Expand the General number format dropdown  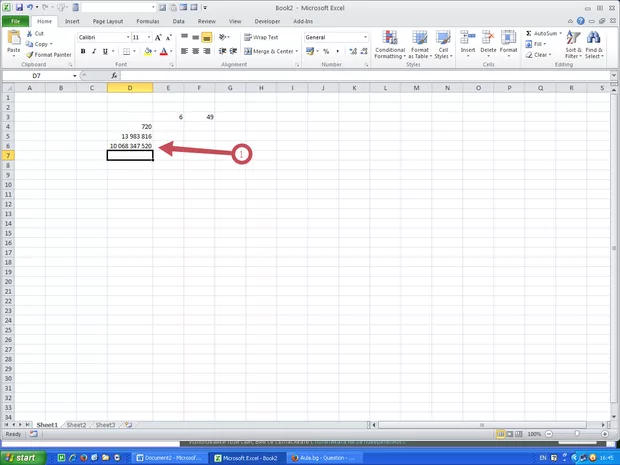[x=365, y=37]
